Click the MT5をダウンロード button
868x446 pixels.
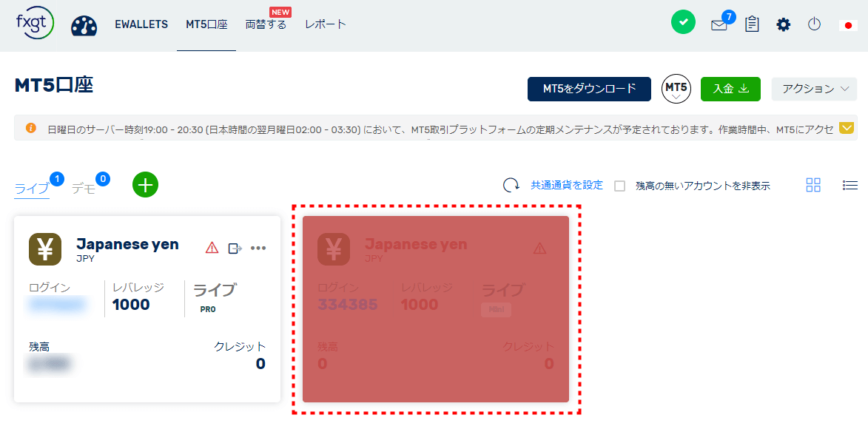point(589,89)
